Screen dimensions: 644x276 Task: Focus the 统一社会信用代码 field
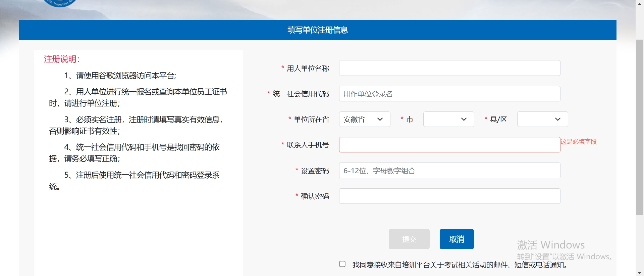click(x=449, y=94)
